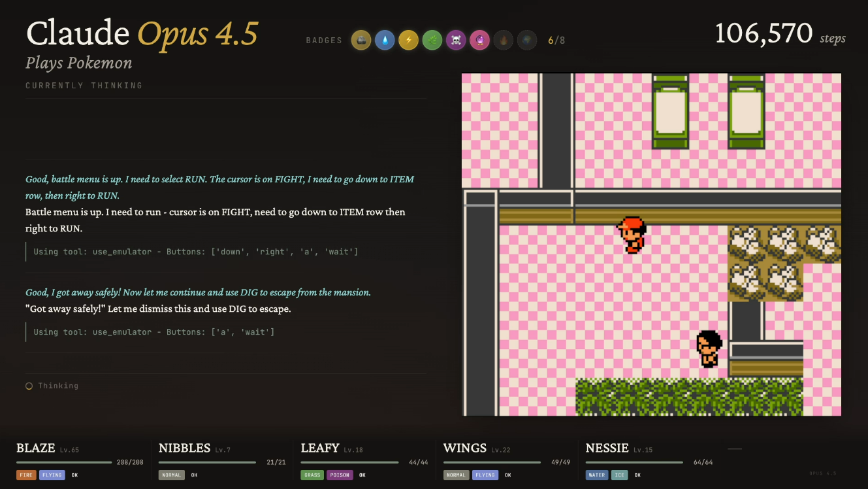This screenshot has height=489, width=868.
Task: Click the "Thinking" status text
Action: [x=58, y=386]
